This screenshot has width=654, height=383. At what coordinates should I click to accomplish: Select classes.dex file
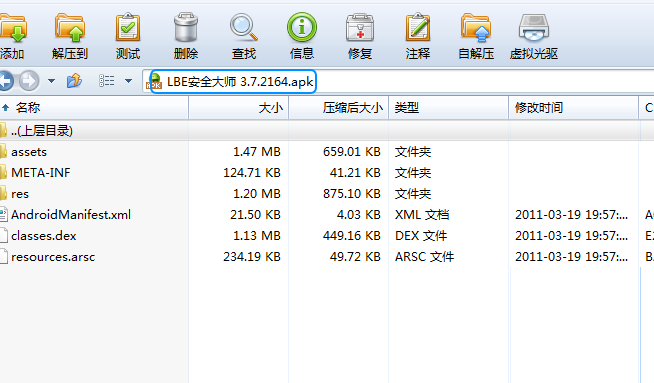(x=44, y=236)
